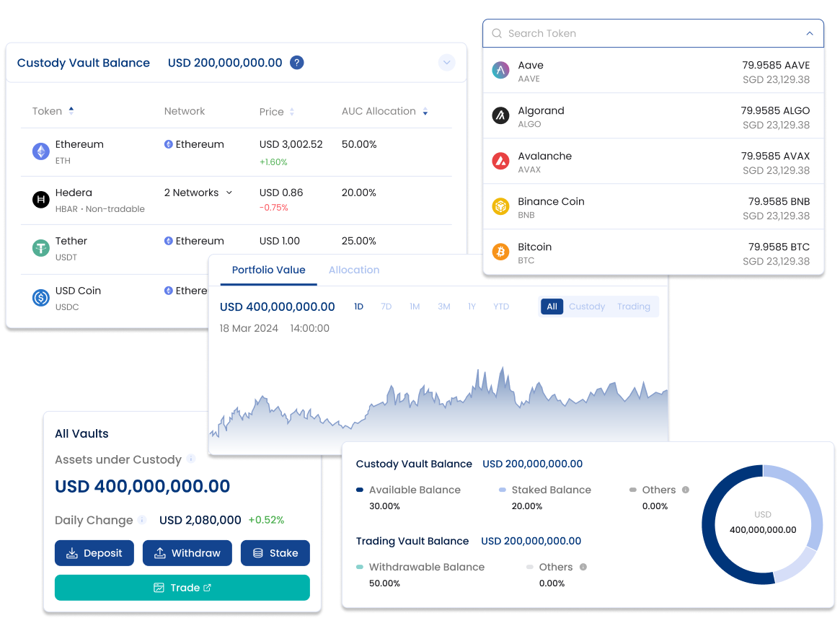
Task: Click the info icon beside Assets under Custody
Action: click(191, 459)
